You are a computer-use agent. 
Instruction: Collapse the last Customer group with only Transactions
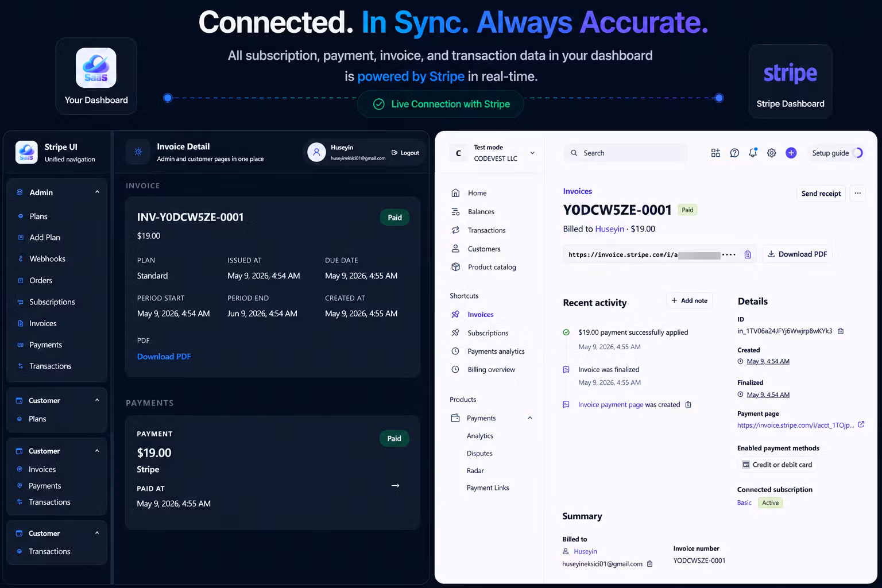(97, 533)
